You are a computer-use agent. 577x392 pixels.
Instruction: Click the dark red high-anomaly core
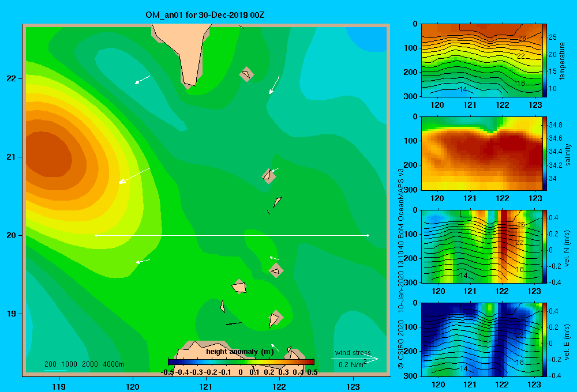coord(48,155)
